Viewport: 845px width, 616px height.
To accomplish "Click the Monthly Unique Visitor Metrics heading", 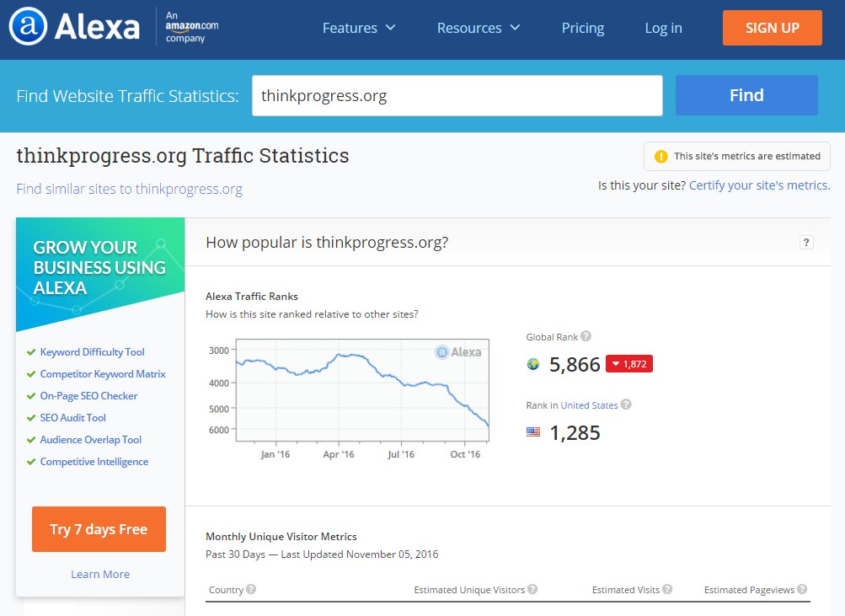I will tap(281, 536).
